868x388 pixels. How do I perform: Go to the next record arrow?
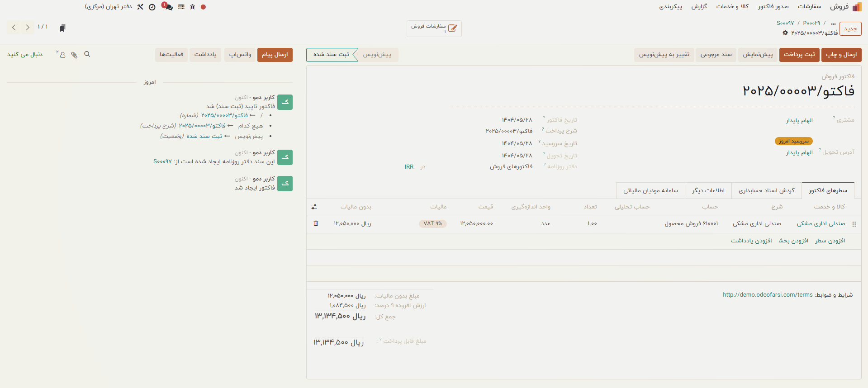(28, 28)
